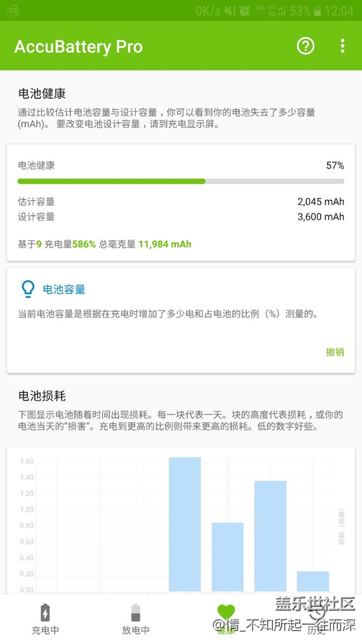Open the help question-mark icon in the app bar
Image resolution: width=362 pixels, height=644 pixels.
(305, 47)
